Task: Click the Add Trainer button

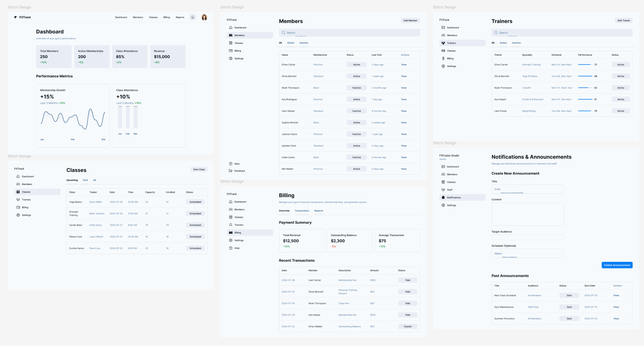Action: point(624,20)
